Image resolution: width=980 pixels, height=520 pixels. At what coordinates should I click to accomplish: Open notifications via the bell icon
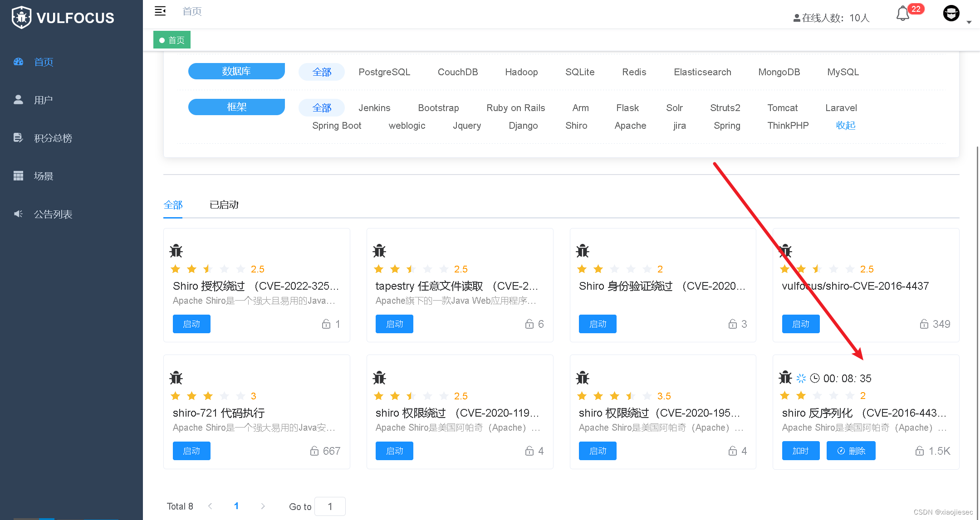coord(903,14)
